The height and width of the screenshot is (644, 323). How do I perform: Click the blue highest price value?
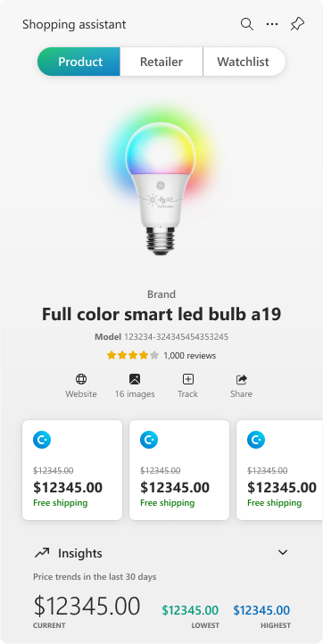261,610
